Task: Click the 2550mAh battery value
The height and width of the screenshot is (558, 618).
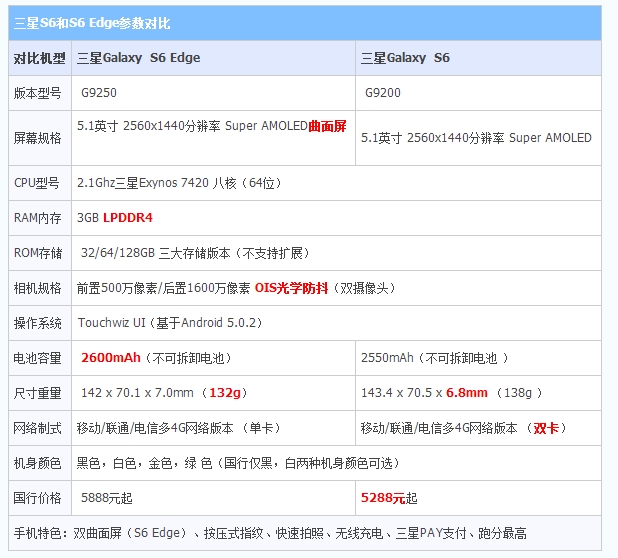Action: tap(387, 358)
